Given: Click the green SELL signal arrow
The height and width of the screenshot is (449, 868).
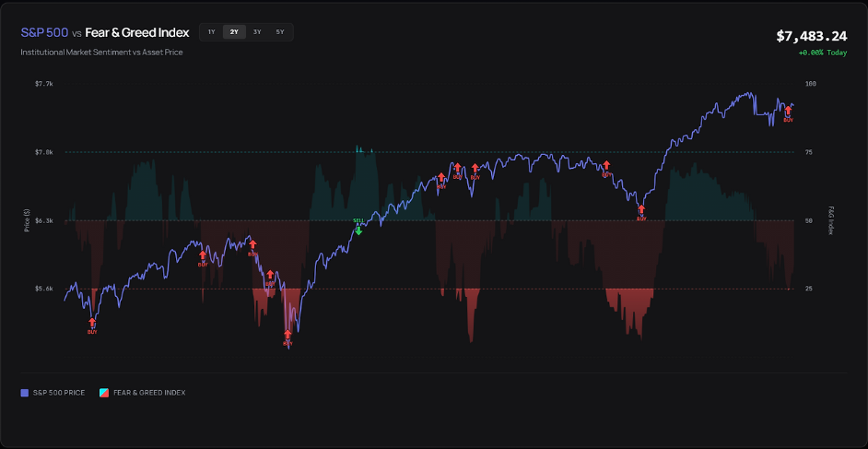Looking at the screenshot, I should (x=358, y=230).
